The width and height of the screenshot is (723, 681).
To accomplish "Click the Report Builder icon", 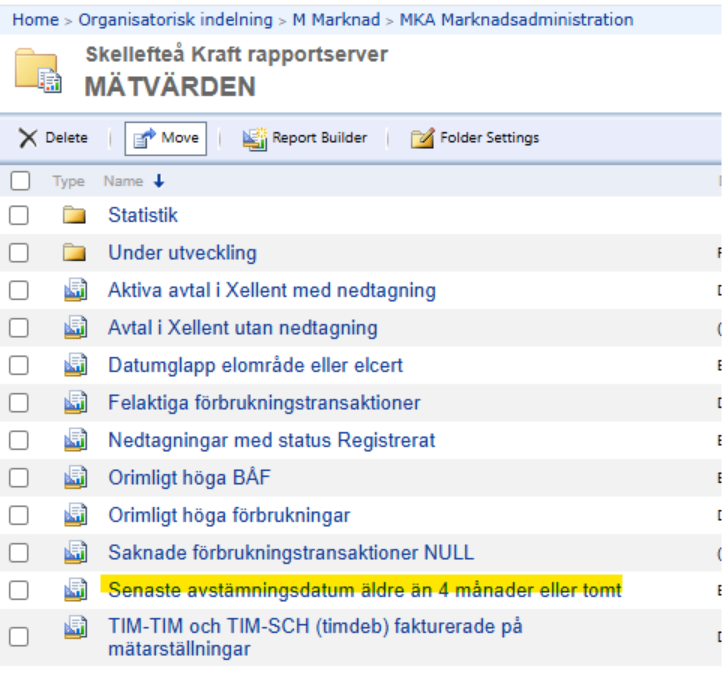I will (x=254, y=138).
